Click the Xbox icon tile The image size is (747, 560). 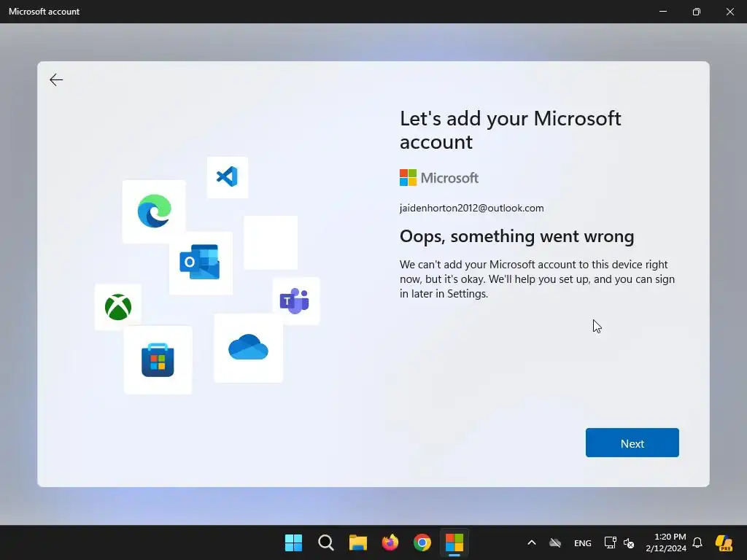[x=117, y=307]
